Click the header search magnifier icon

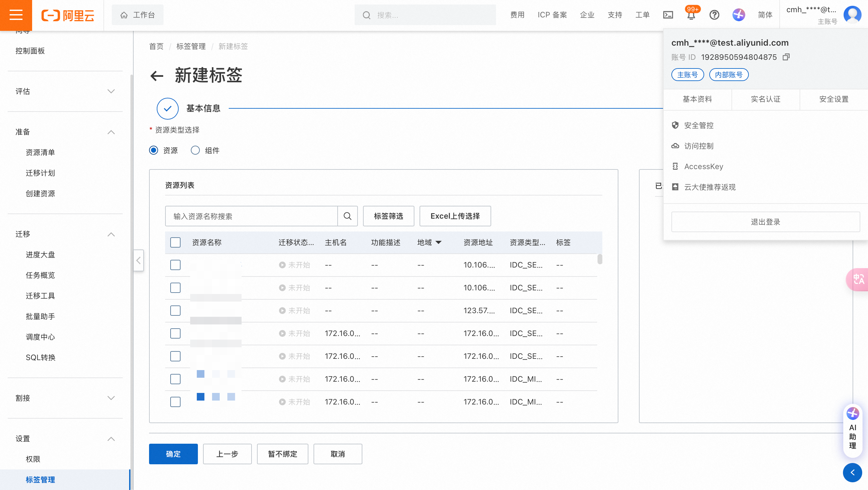(x=367, y=15)
